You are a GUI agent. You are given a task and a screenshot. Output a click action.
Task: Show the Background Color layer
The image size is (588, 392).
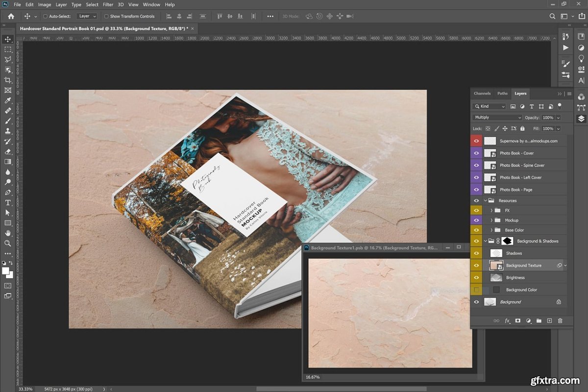[x=476, y=290]
